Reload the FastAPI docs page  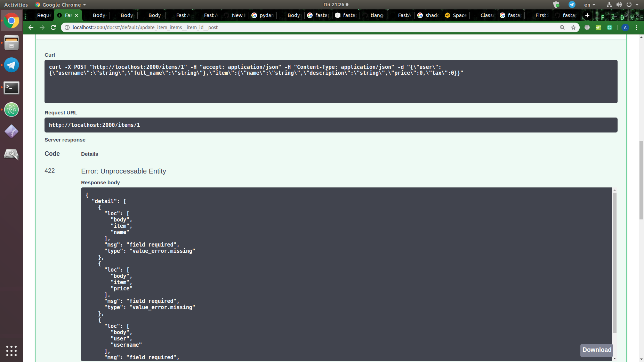click(53, 27)
